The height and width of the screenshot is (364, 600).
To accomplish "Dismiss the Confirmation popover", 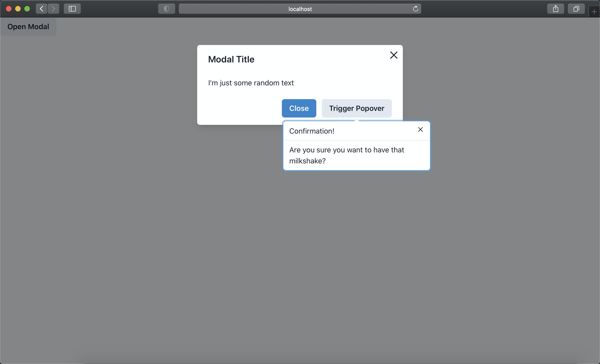I will (x=420, y=129).
